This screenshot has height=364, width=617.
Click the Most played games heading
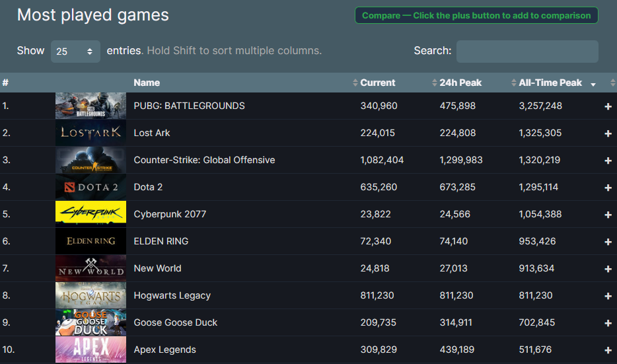point(93,15)
